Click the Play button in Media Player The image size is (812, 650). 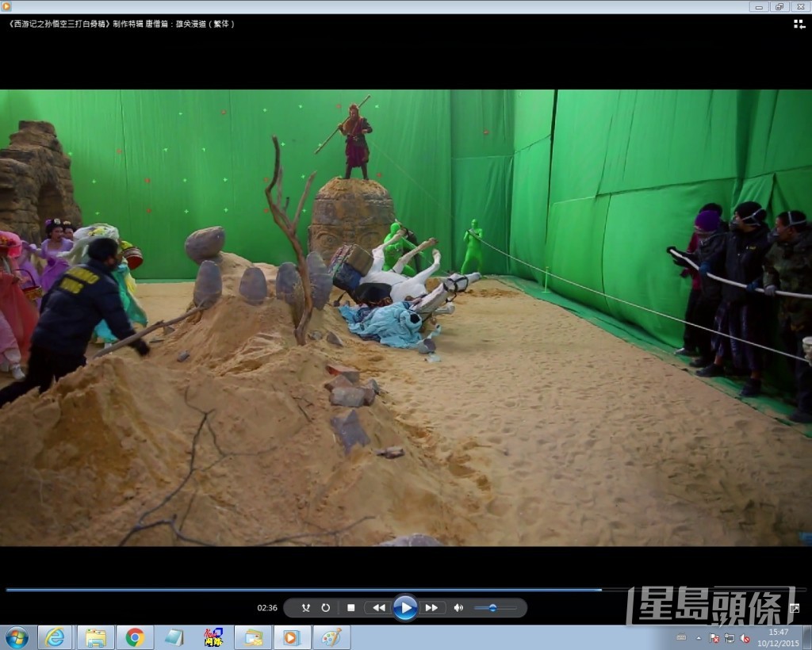pos(405,607)
